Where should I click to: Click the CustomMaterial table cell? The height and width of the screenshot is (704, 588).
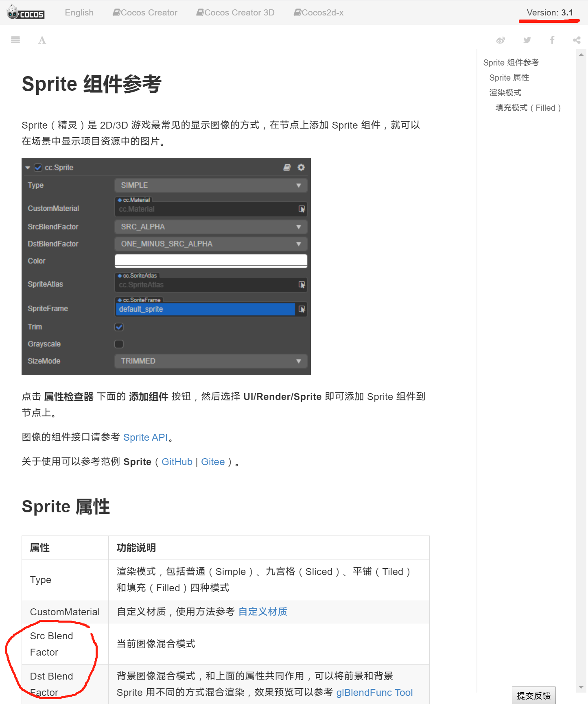(x=65, y=612)
